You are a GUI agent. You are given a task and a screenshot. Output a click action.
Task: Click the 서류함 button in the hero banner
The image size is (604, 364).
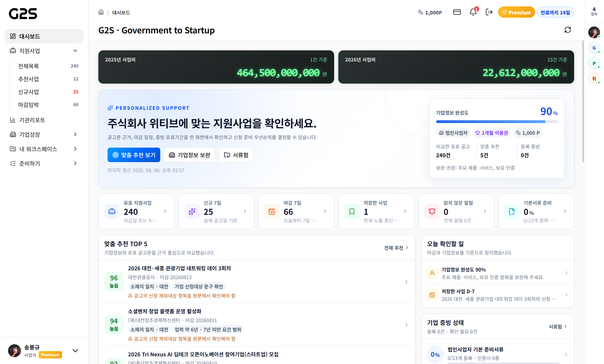tap(236, 155)
